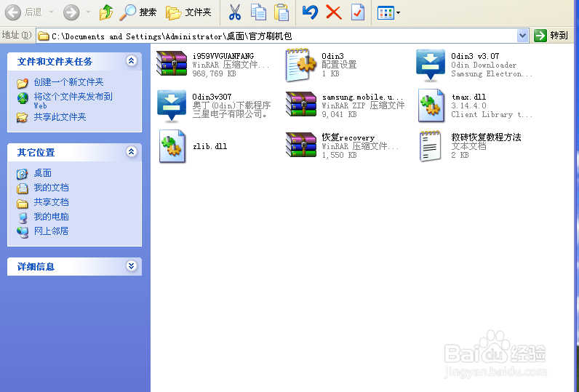Select the Odin3v307 application icon
Screen dimensions: 579x392
pyautogui.click(x=172, y=106)
